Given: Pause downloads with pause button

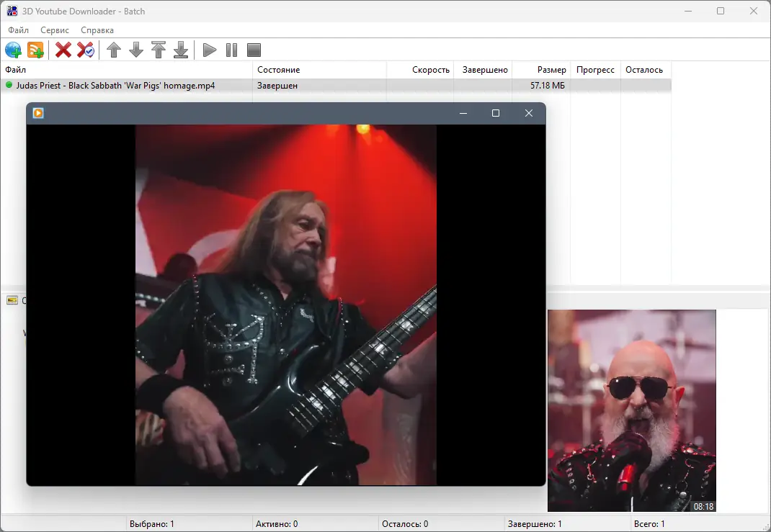Looking at the screenshot, I should click(x=231, y=50).
